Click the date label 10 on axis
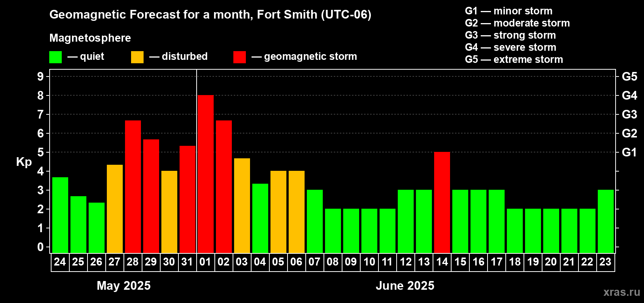 (x=369, y=262)
